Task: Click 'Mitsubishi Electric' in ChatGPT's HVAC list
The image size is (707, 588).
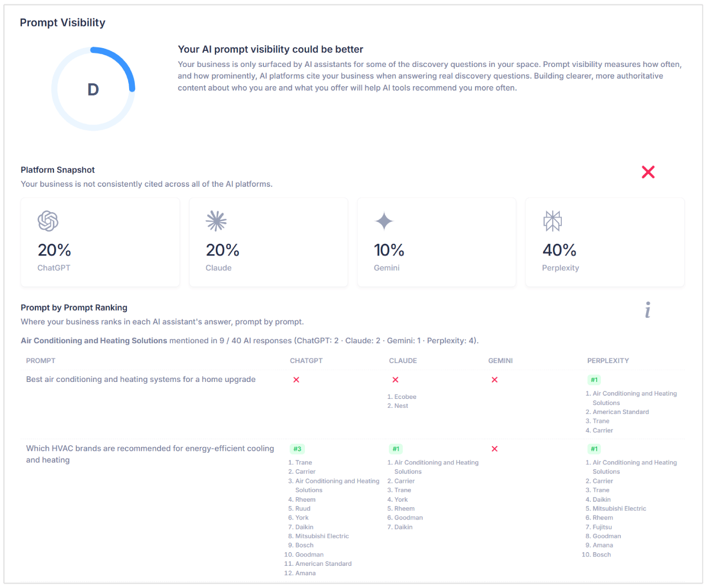Action: (x=322, y=536)
